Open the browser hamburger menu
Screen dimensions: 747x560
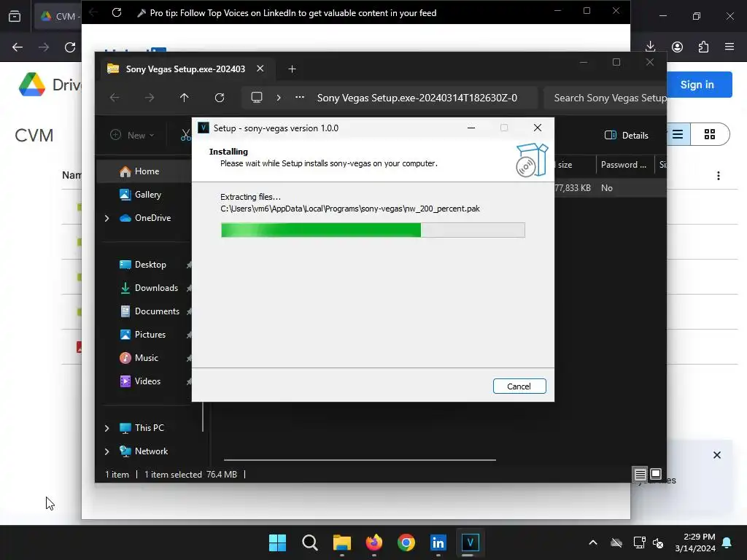coord(729,47)
